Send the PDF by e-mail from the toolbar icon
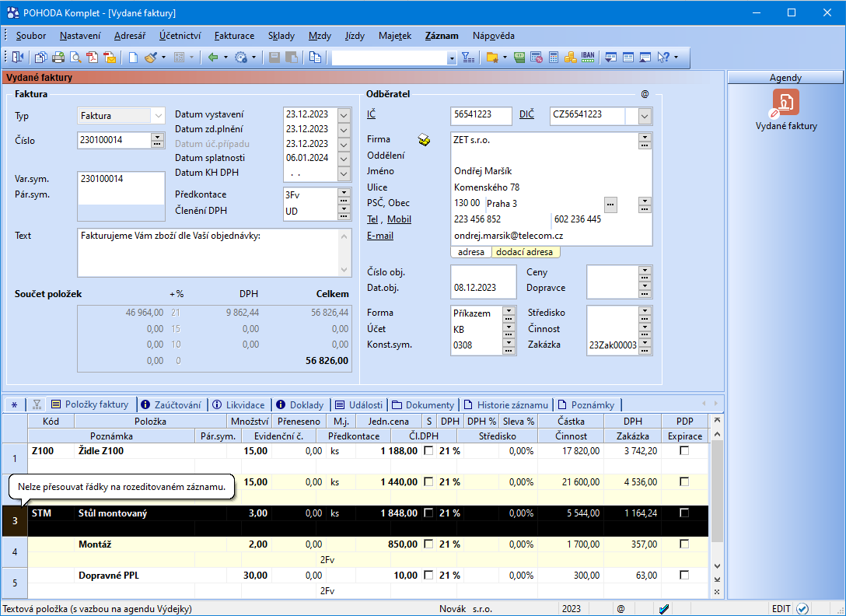Screen dimensions: 846x616 [x=110, y=58]
